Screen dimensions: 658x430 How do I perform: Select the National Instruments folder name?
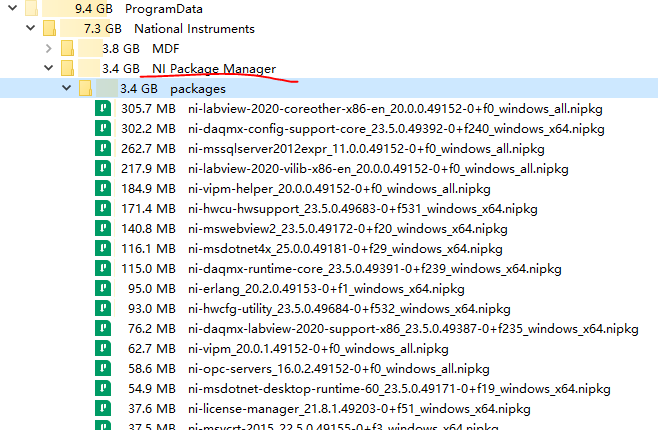coord(194,29)
